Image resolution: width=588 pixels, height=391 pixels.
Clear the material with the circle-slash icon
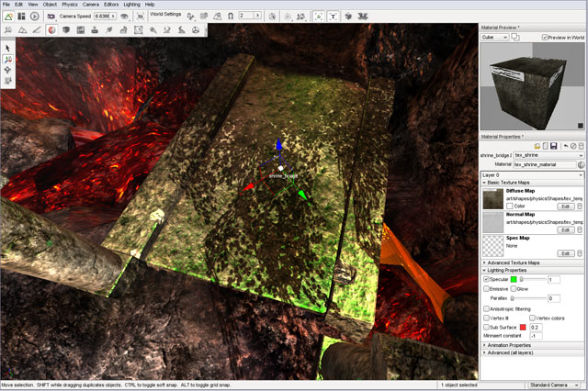tap(571, 146)
